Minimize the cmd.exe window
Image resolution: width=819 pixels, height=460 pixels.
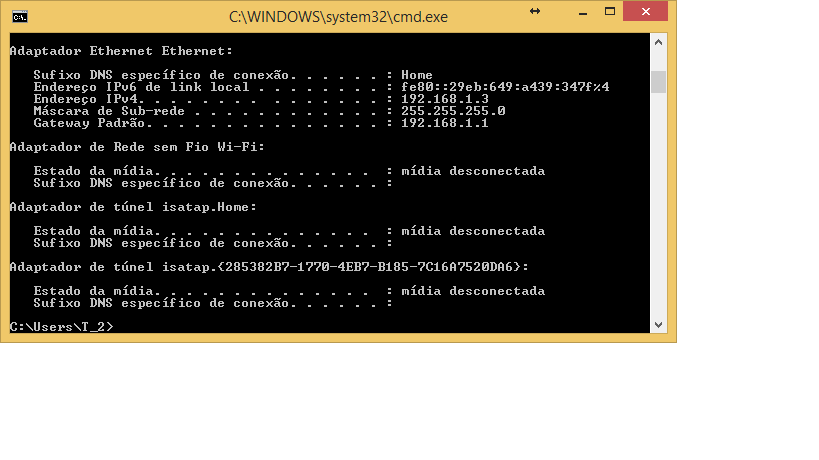pos(583,13)
